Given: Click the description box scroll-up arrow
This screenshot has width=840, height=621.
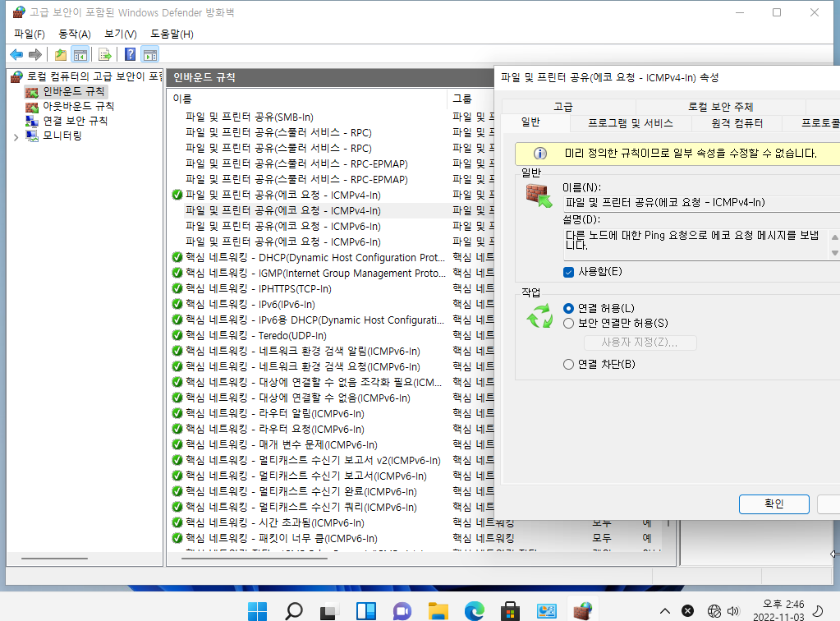Looking at the screenshot, I should (x=834, y=237).
